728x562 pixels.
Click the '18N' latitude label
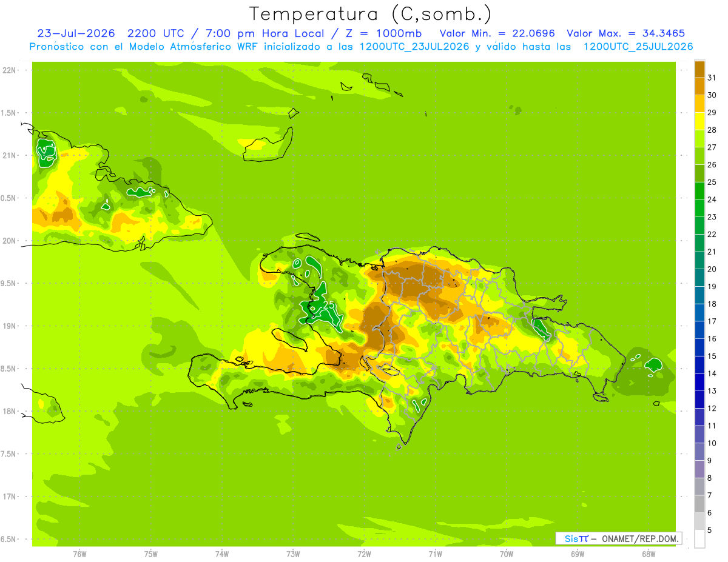click(x=9, y=411)
